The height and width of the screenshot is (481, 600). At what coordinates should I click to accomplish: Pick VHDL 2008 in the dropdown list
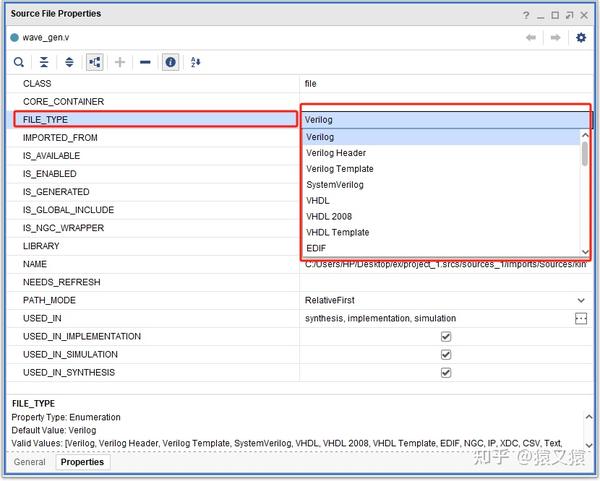[329, 217]
